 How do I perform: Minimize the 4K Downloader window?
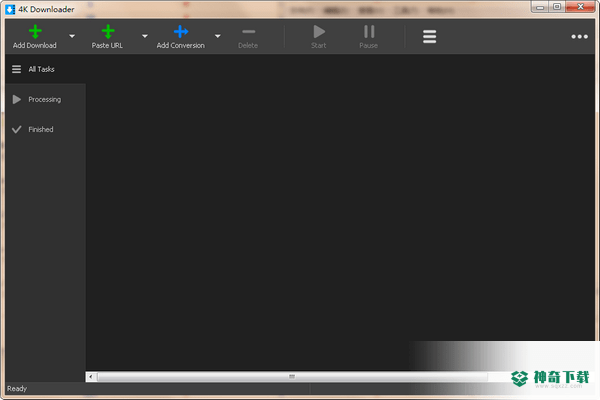[x=540, y=7]
